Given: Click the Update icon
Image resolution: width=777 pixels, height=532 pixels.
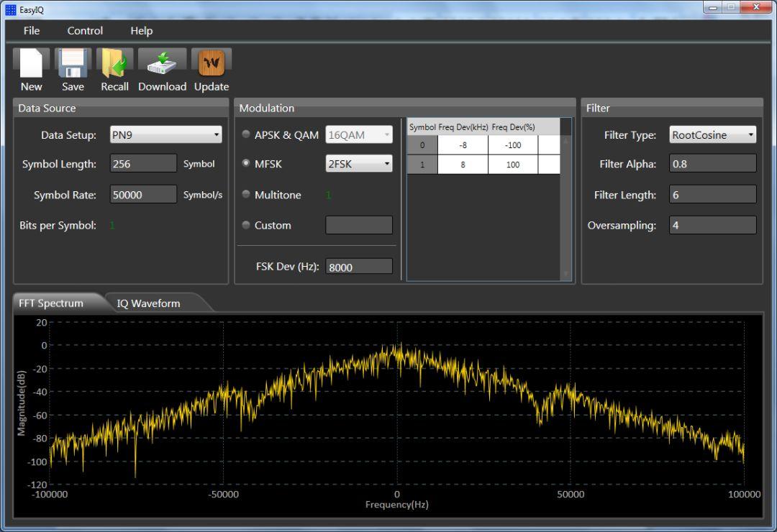Looking at the screenshot, I should coord(211,63).
